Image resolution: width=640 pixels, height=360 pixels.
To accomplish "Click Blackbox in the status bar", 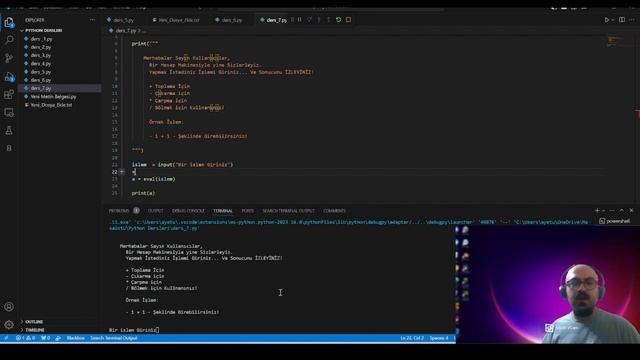I will point(76,338).
